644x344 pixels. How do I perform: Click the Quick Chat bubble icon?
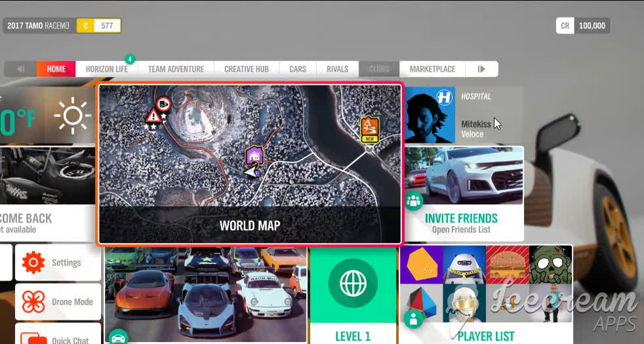33,339
